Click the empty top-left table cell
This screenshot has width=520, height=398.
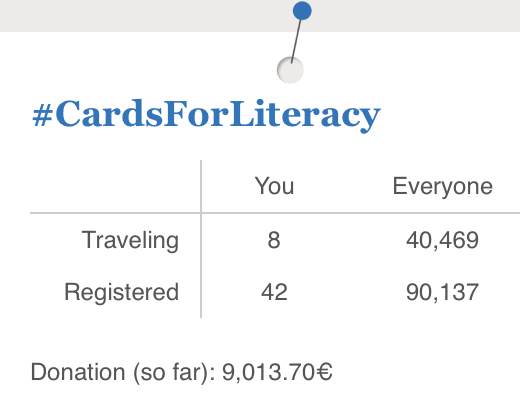[115, 186]
